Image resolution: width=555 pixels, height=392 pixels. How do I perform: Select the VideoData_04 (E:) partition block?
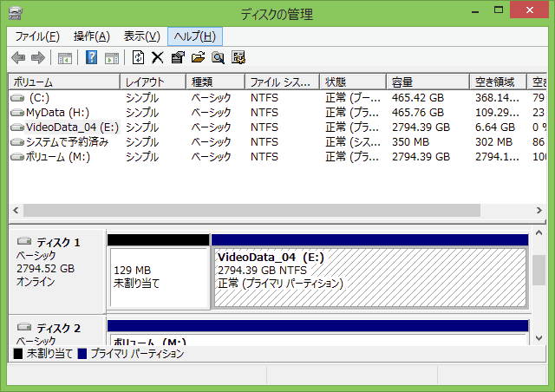tap(369, 278)
